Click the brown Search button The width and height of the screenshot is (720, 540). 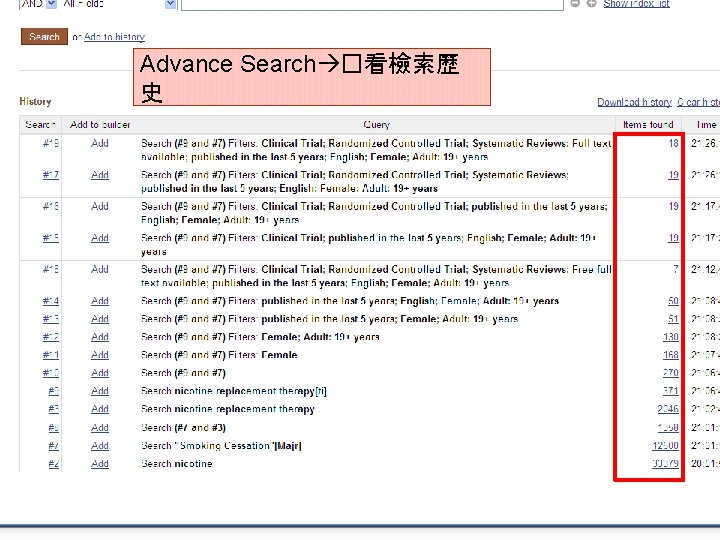[x=44, y=36]
